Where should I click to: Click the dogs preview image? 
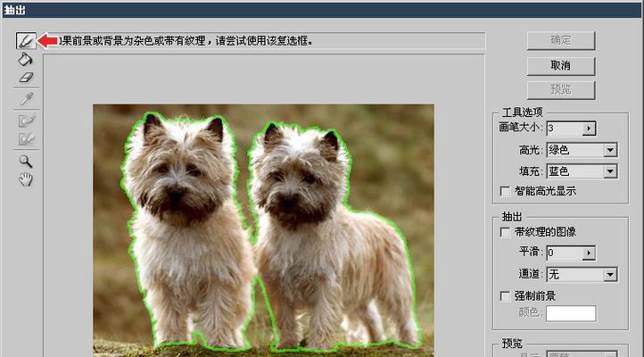[x=263, y=230]
